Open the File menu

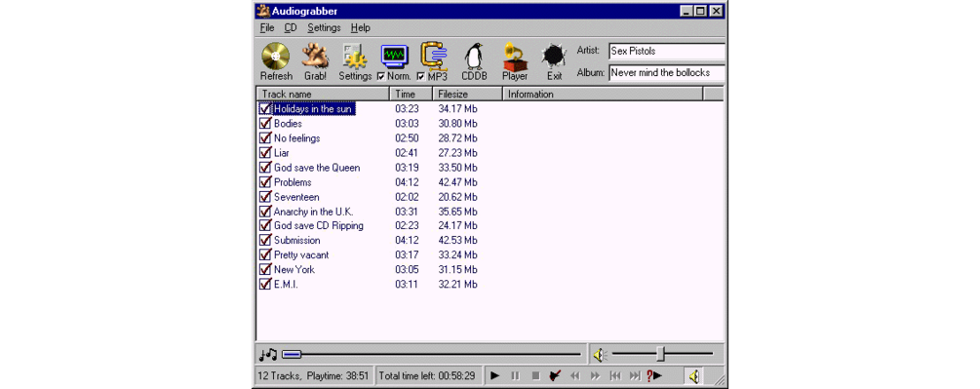[x=267, y=28]
